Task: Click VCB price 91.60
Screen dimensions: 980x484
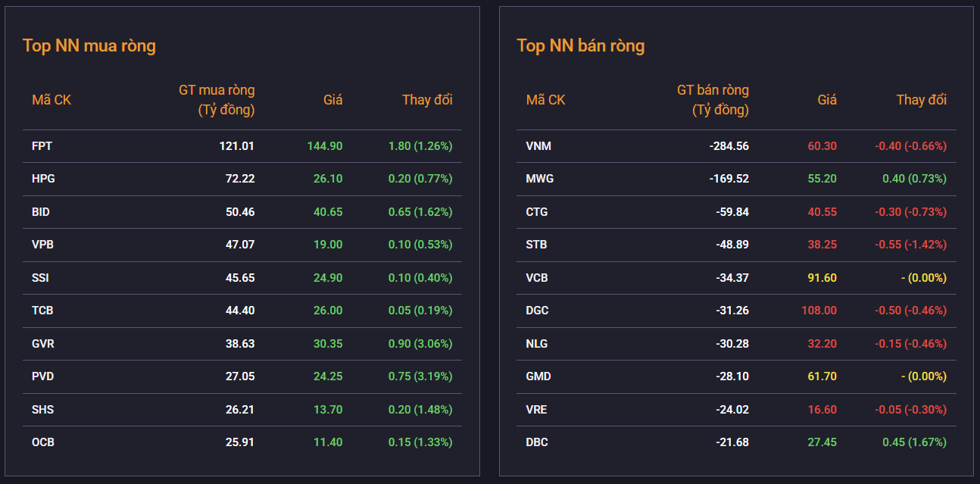Action: [822, 278]
